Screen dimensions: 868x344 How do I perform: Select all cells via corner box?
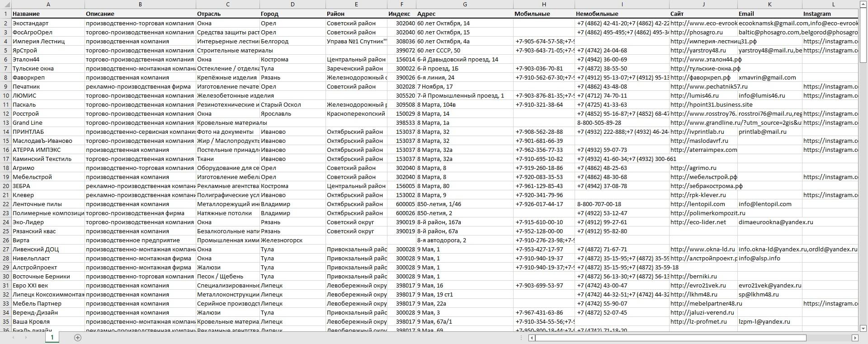click(5, 4)
